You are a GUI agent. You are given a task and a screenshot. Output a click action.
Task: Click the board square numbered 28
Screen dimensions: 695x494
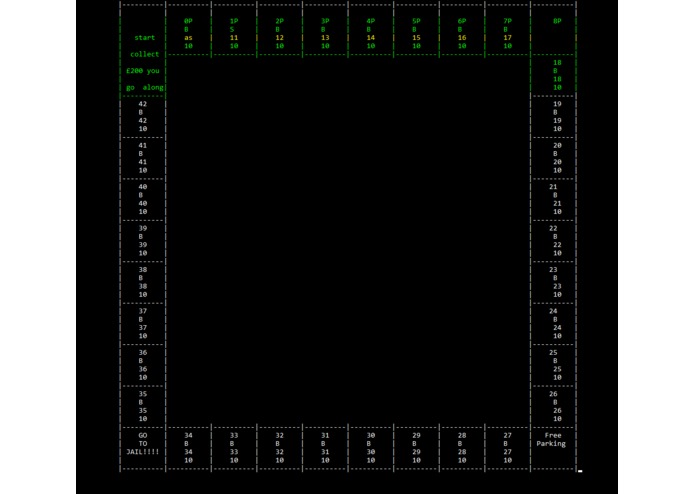(x=462, y=448)
